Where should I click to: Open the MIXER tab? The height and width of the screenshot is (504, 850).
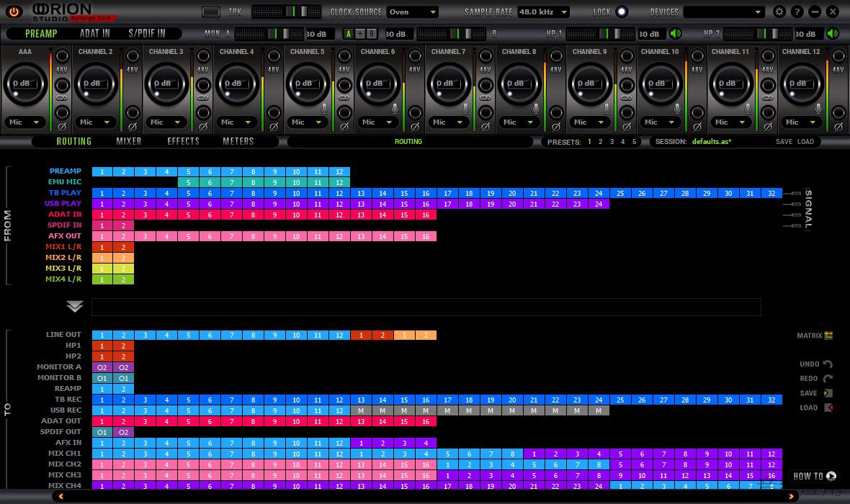click(128, 141)
